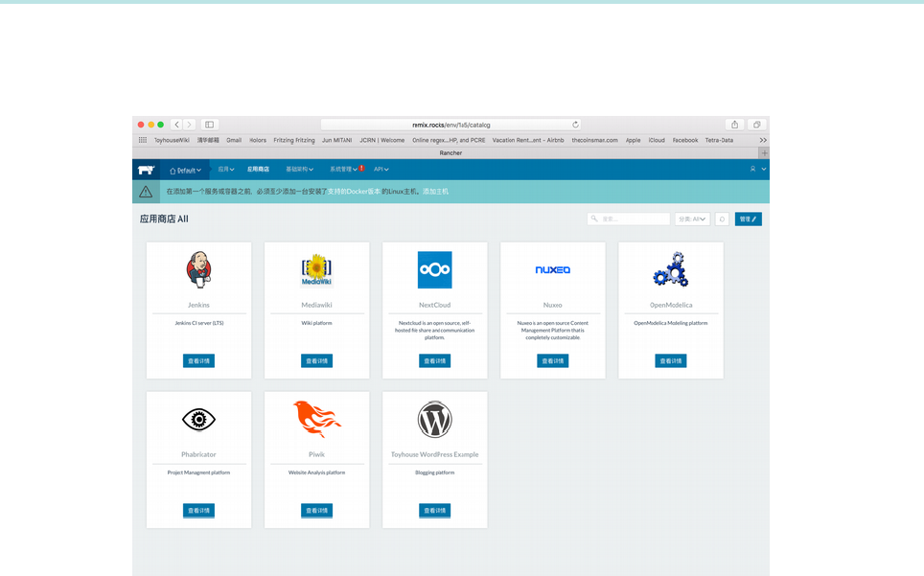Click 'Project Managment platform' text
The height and width of the screenshot is (576, 924).
point(198,472)
